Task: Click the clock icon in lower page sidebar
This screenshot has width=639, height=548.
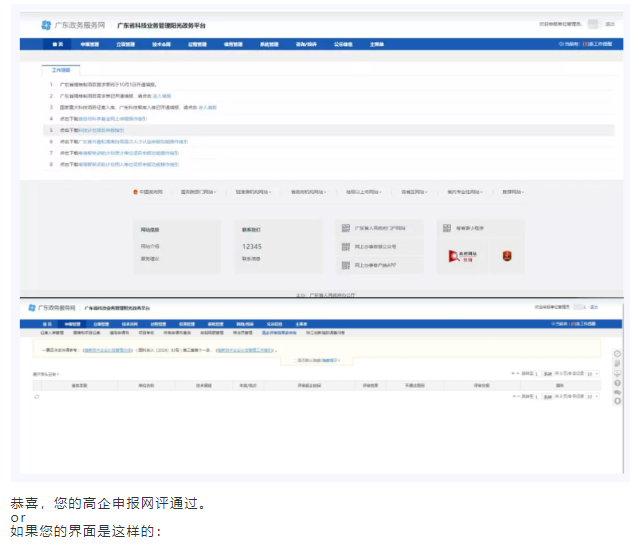Action: pos(617,354)
